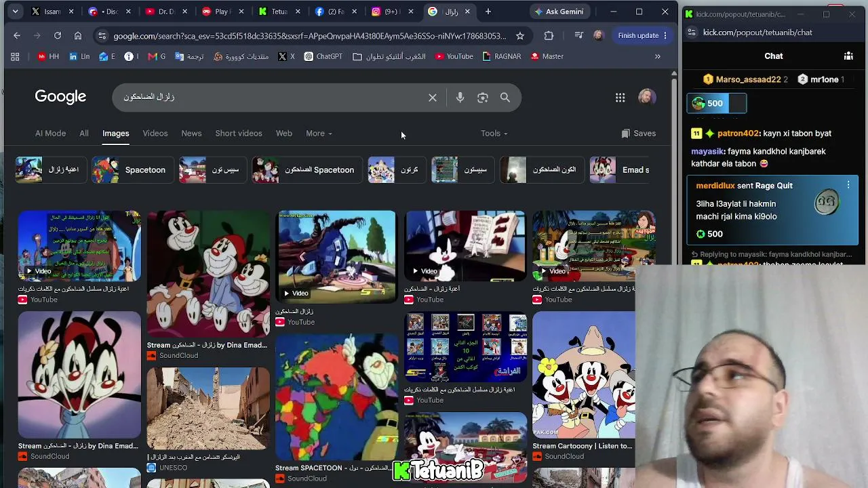Image resolution: width=868 pixels, height=488 pixels.
Task: Bookmark this page with the star icon
Action: tap(520, 35)
